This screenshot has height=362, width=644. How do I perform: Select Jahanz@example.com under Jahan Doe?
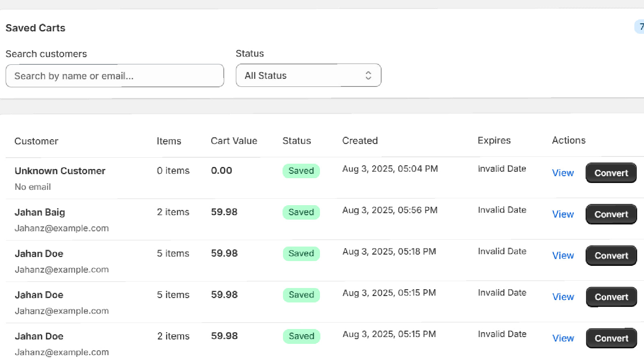62,269
